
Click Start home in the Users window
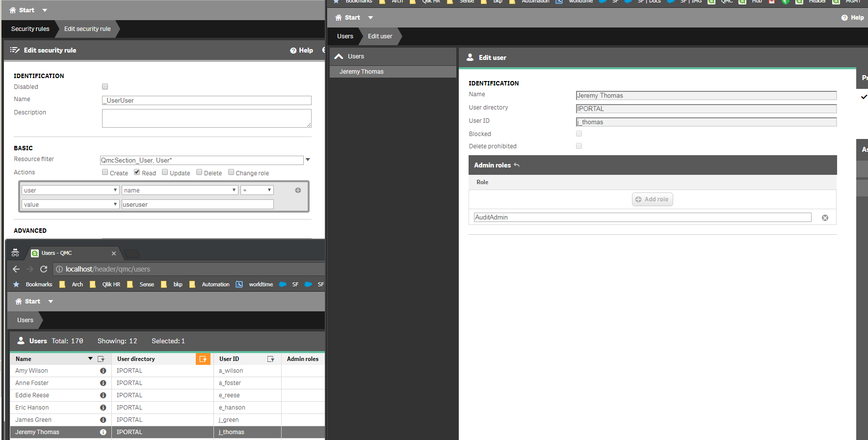28,302
